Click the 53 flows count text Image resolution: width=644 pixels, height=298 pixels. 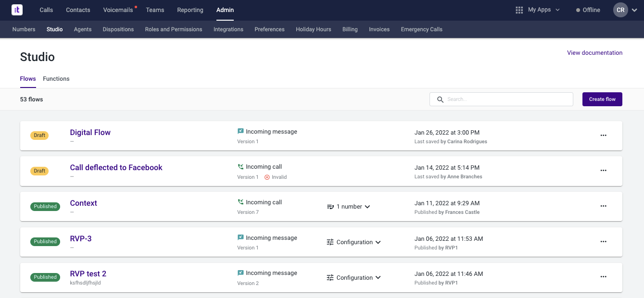tap(32, 99)
